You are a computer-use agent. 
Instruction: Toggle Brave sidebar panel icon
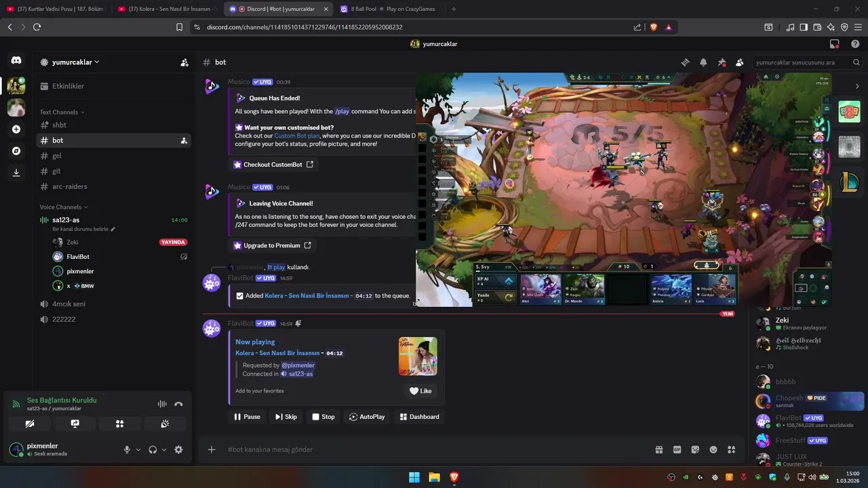(804, 27)
